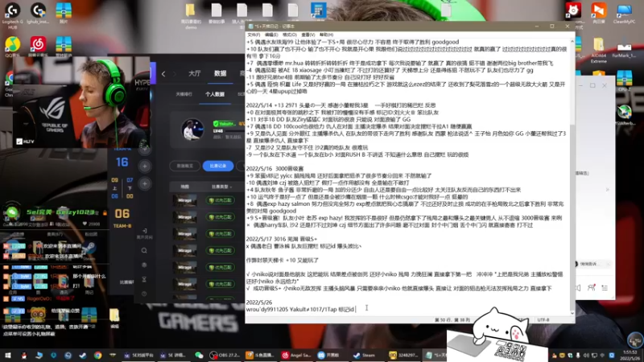This screenshot has height=362, width=644.
Task: Open the 帮助(H) menu in Notepad
Action: [327, 35]
